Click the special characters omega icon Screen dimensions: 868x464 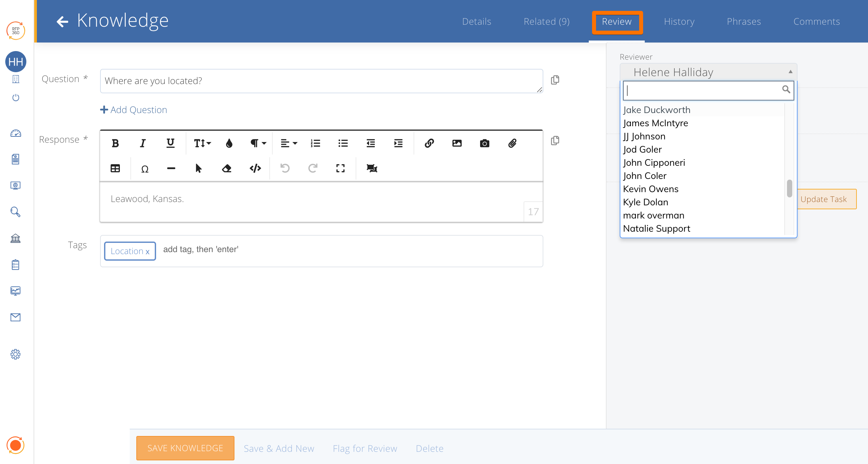145,169
